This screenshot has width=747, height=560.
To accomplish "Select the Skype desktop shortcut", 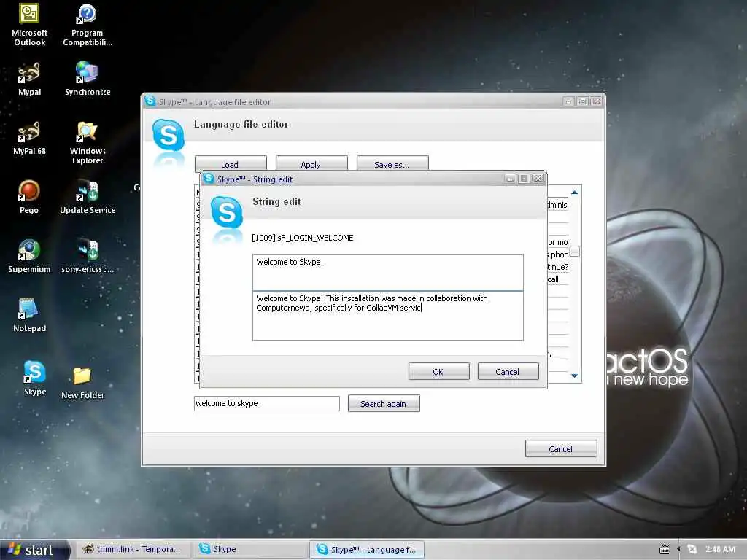I will (35, 378).
